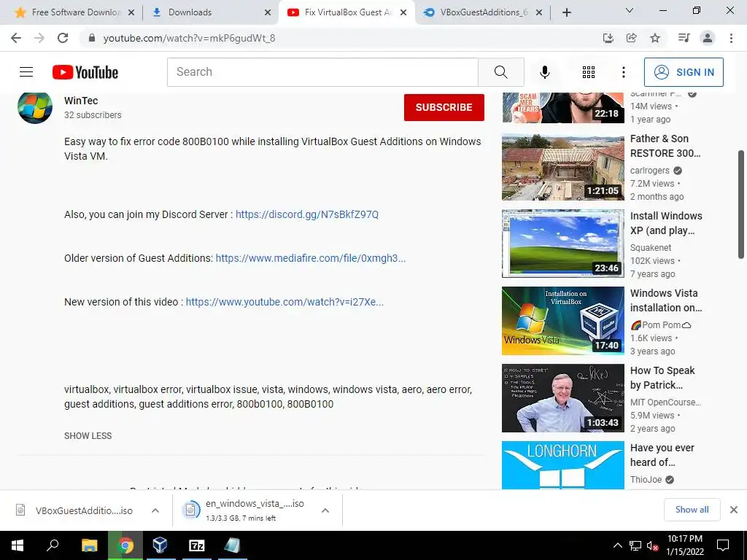The image size is (747, 560).
Task: Open the notification center icon
Action: point(723,545)
